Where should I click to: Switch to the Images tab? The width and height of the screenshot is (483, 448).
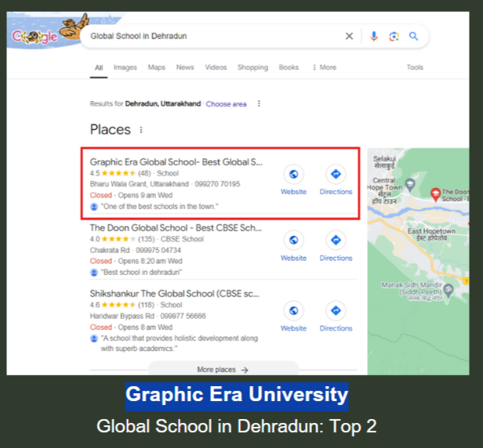(125, 67)
